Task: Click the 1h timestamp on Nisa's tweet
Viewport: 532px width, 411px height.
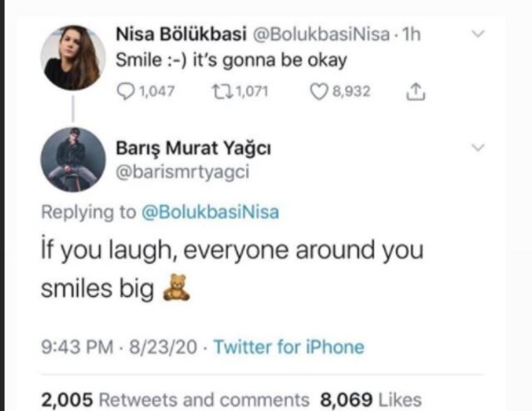Action: click(410, 36)
